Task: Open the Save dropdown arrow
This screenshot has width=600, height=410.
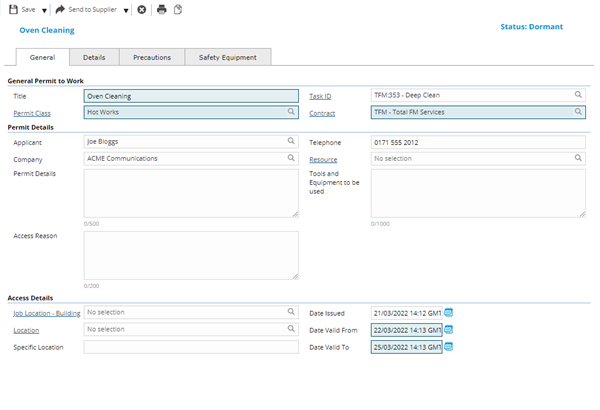Action: (x=45, y=10)
